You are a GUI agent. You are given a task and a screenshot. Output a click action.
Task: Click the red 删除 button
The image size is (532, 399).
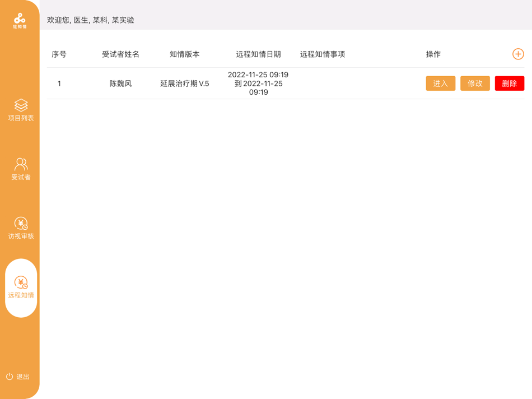509,83
